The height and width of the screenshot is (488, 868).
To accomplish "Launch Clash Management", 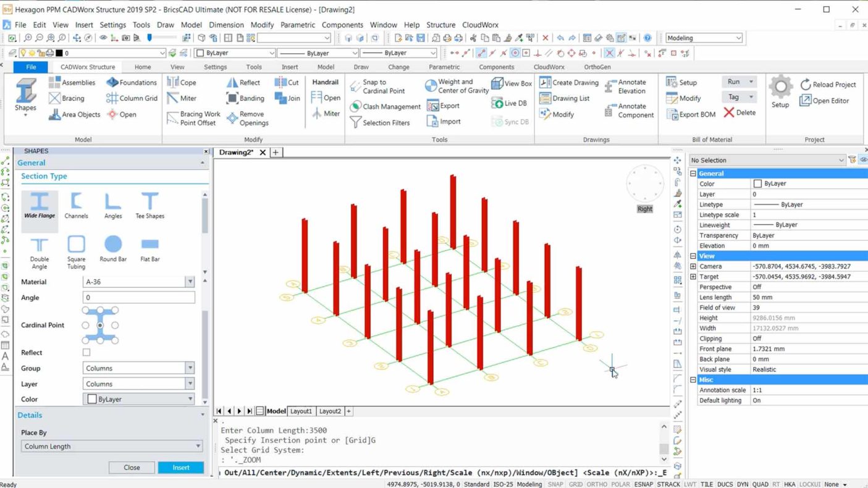I will tap(385, 106).
